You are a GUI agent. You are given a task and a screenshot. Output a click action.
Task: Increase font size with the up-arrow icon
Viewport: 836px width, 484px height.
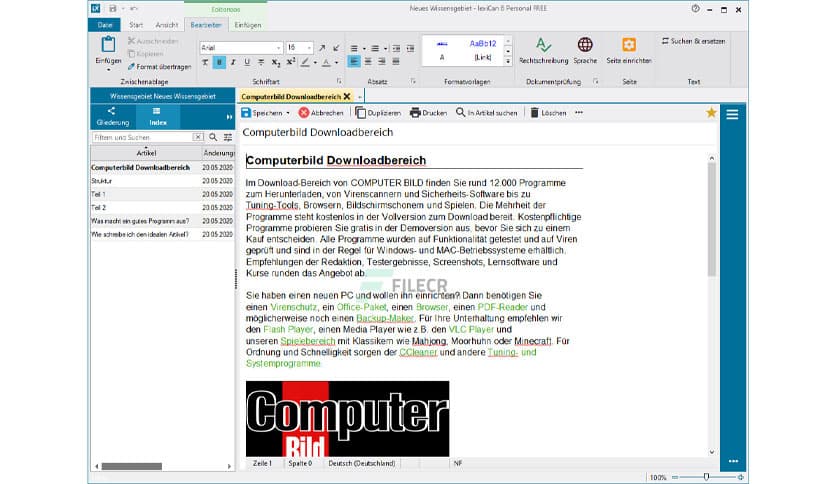coord(322,48)
